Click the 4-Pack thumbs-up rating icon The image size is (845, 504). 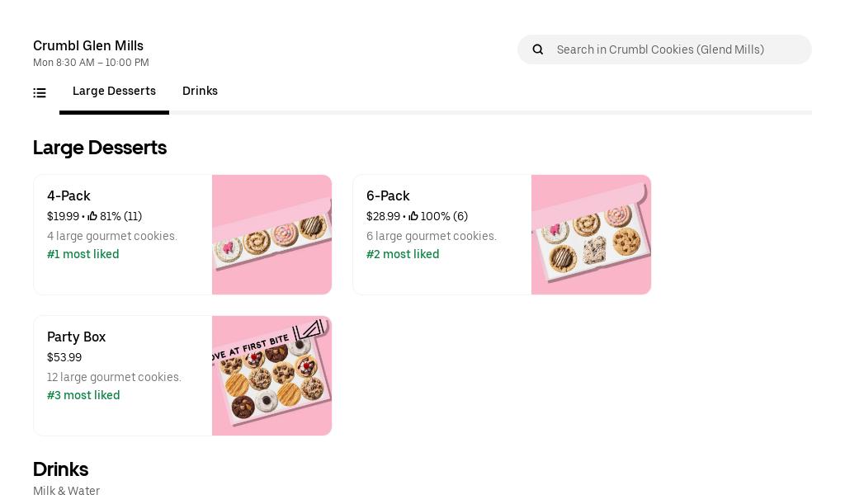click(92, 217)
